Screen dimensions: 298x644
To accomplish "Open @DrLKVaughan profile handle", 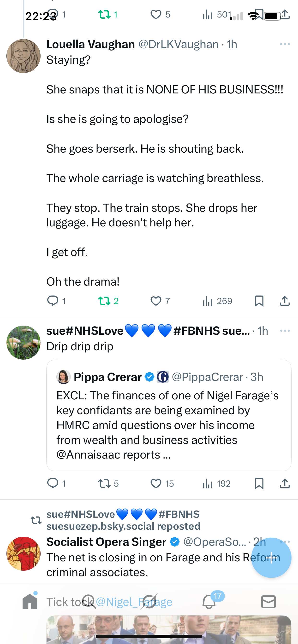I will point(178,45).
